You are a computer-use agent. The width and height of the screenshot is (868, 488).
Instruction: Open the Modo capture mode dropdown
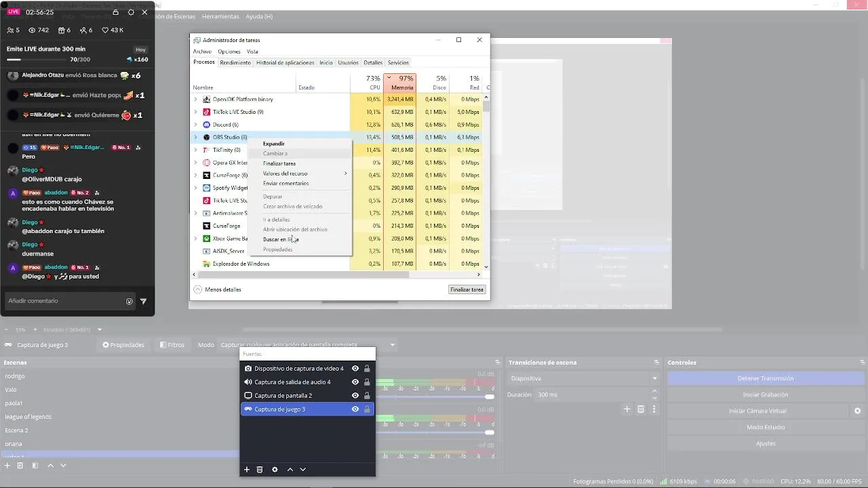tap(308, 345)
